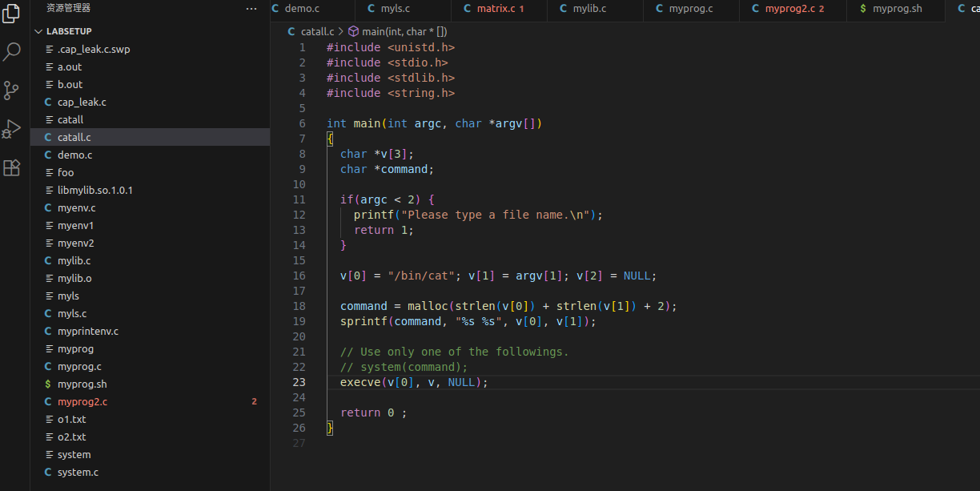Click main(int, char * []) breadcrumb symbol
Image resolution: width=980 pixels, height=491 pixels.
point(404,31)
